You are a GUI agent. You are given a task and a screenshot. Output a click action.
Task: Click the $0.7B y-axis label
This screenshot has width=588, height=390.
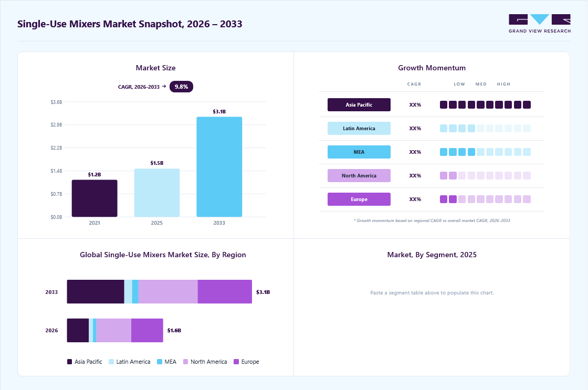pos(57,194)
